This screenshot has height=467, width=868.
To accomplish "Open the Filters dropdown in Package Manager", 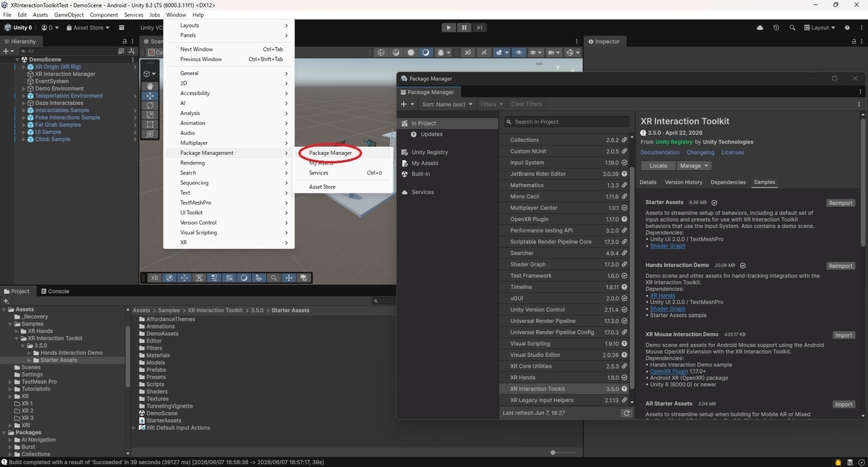I will coord(492,104).
